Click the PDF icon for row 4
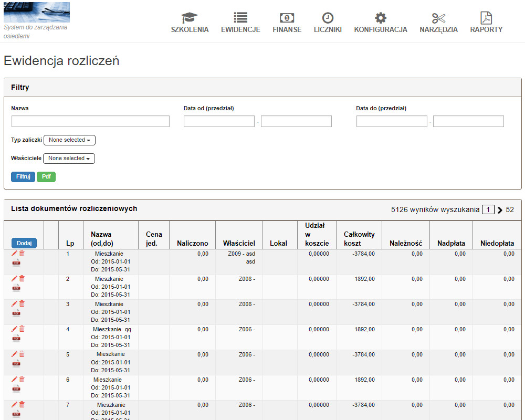Screen dimensions: 525x420 16,339
